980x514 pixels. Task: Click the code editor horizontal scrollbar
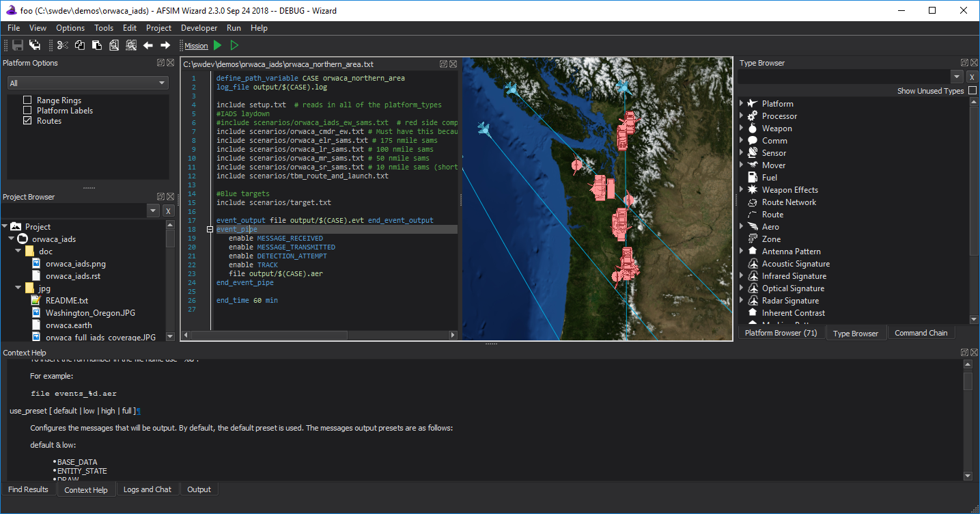click(319, 335)
